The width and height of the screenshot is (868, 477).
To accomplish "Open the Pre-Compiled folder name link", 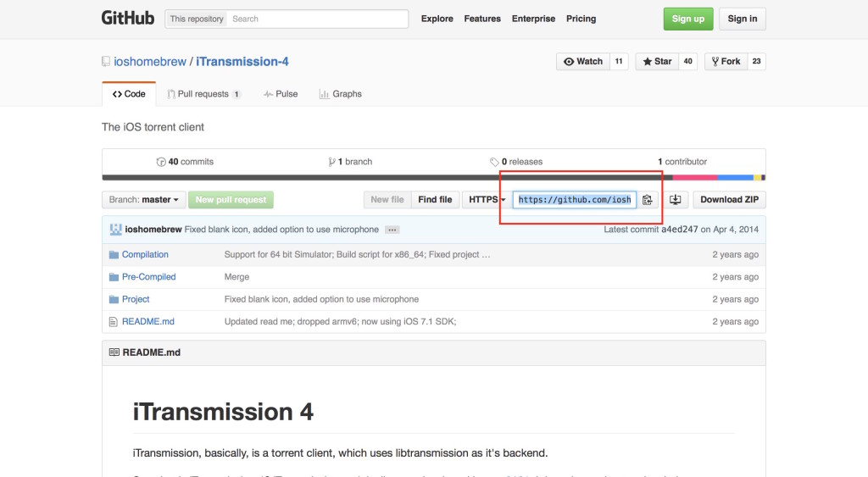I will coord(149,277).
